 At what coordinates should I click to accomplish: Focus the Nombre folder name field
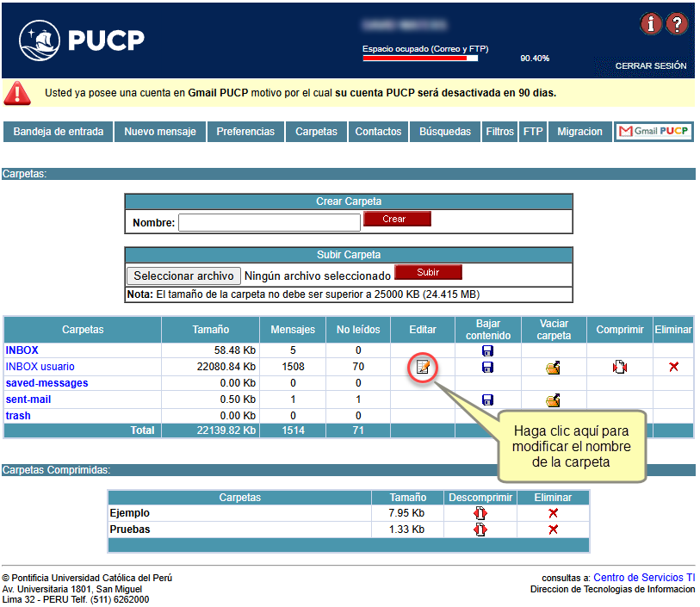[x=269, y=223]
